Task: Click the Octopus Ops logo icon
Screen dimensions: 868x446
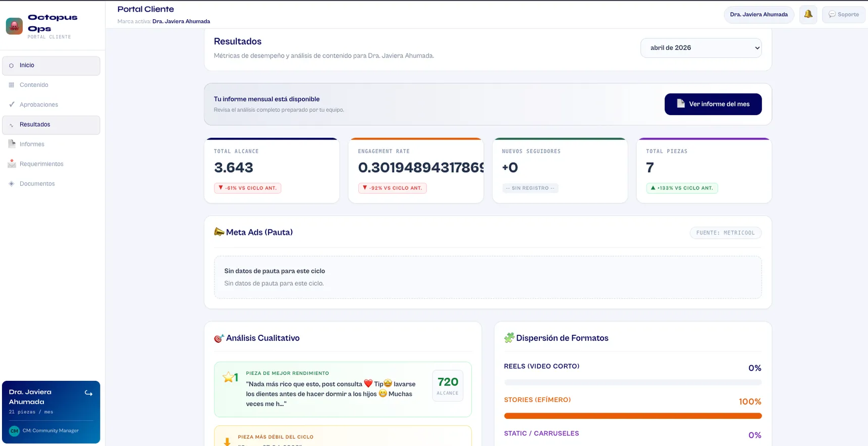Action: 14,26
